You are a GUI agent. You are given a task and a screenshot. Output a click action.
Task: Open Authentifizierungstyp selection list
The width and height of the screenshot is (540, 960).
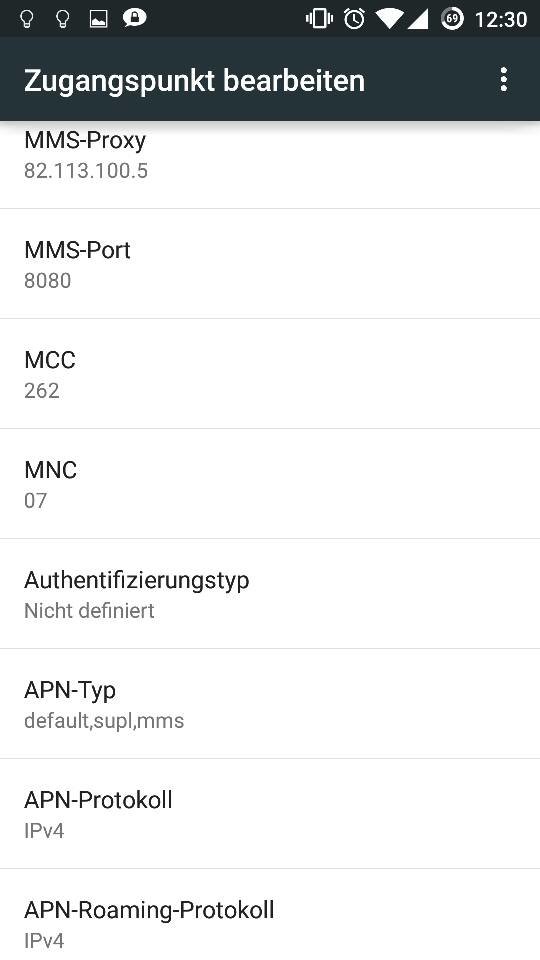(270, 594)
